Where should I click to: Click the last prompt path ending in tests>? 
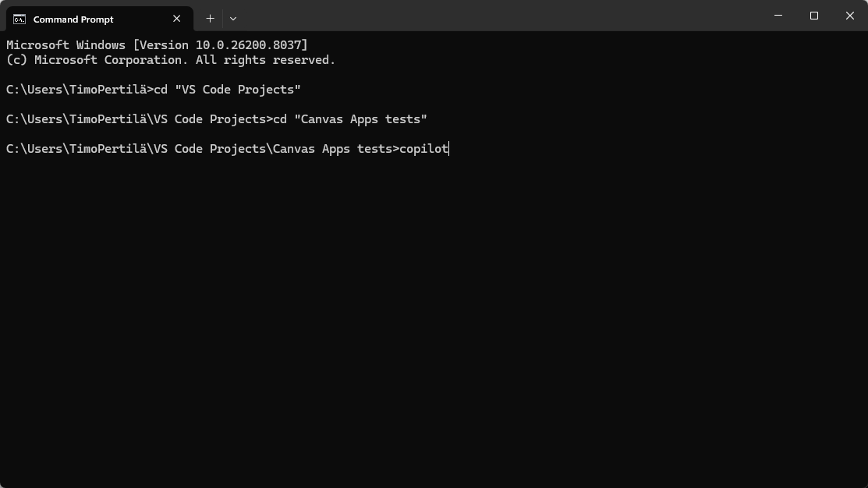(201, 149)
